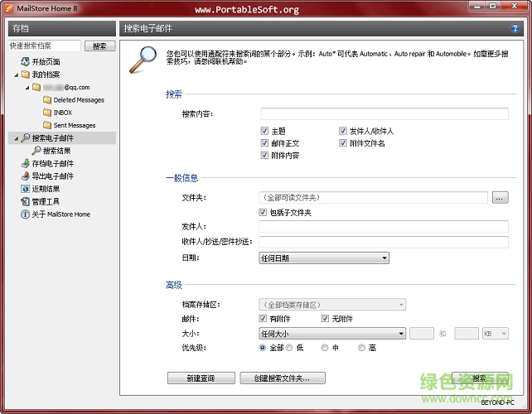
Task: Click the 存档电子邮件 archive icon
Action: (x=25, y=164)
